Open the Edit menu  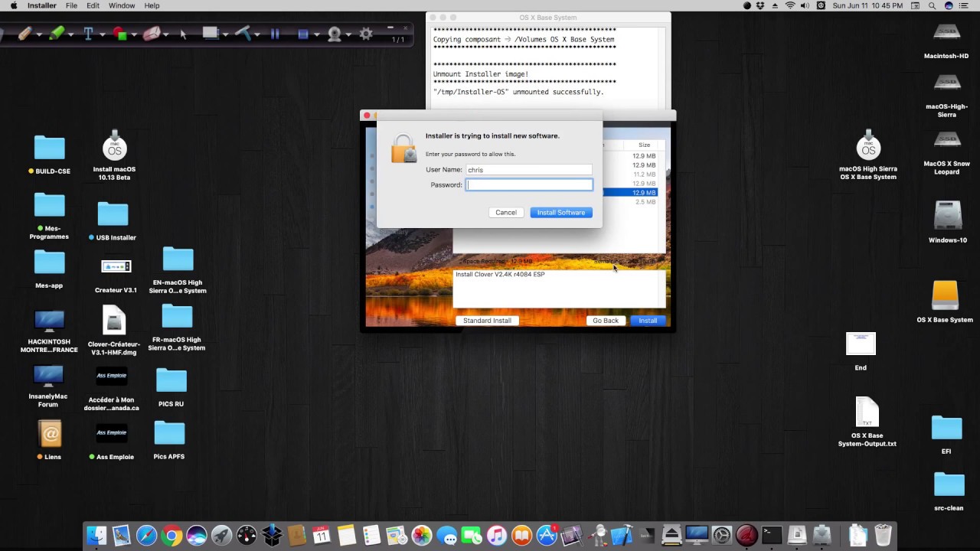pyautogui.click(x=93, y=5)
